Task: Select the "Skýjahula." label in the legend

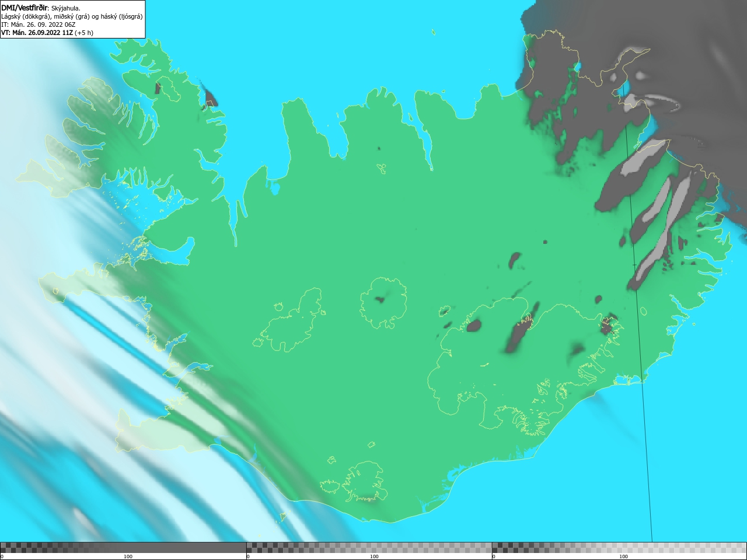Action: pos(66,8)
